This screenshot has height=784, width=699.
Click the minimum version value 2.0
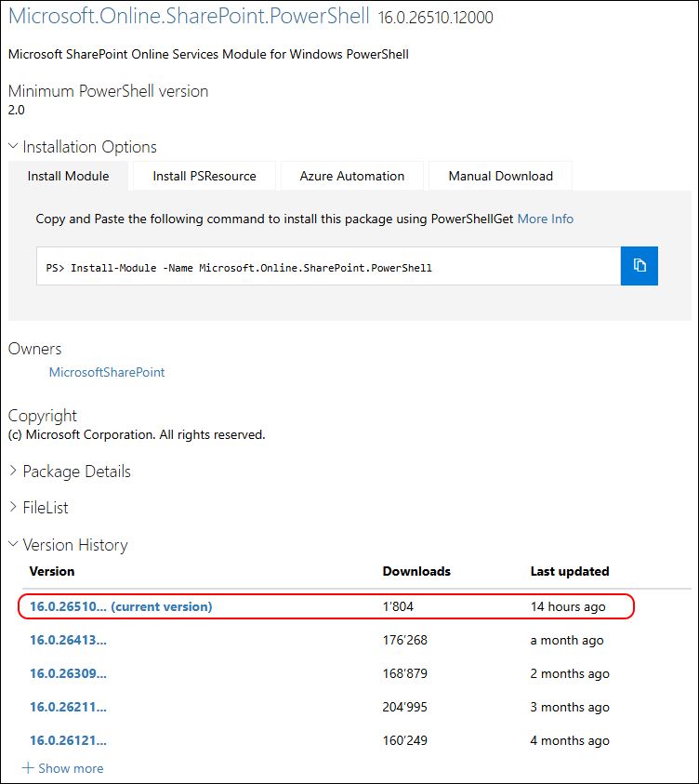tap(17, 110)
